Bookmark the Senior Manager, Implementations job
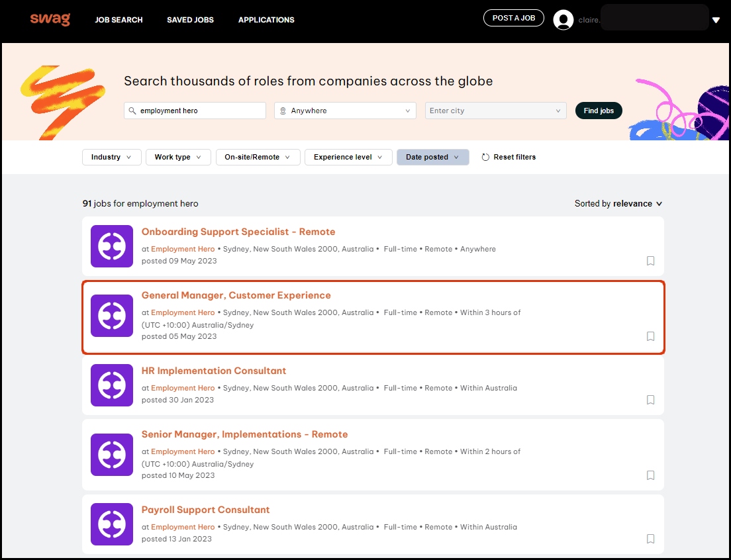731x560 pixels. (650, 475)
